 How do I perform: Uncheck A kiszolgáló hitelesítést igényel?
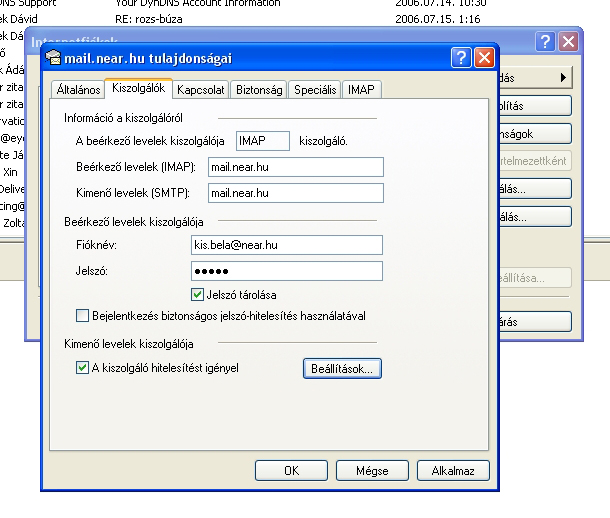(83, 368)
